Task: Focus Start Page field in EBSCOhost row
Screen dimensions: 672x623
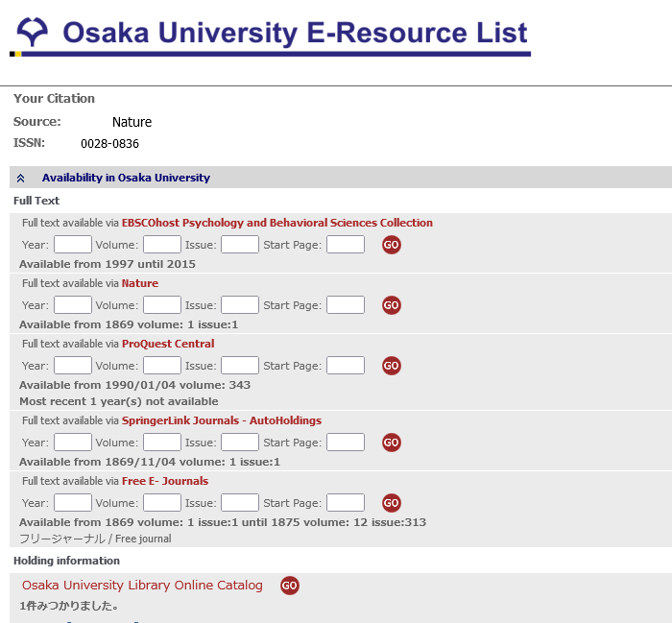Action: 346,244
